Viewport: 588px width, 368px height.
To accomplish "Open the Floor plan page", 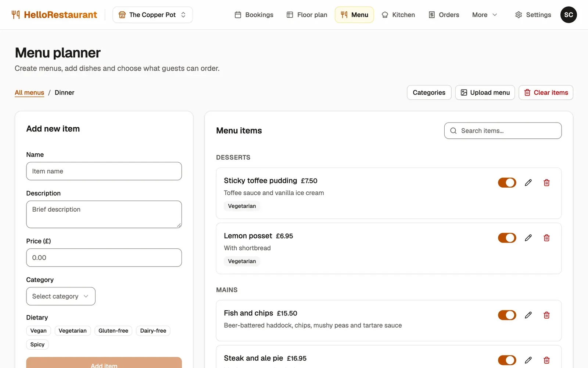I will [307, 15].
